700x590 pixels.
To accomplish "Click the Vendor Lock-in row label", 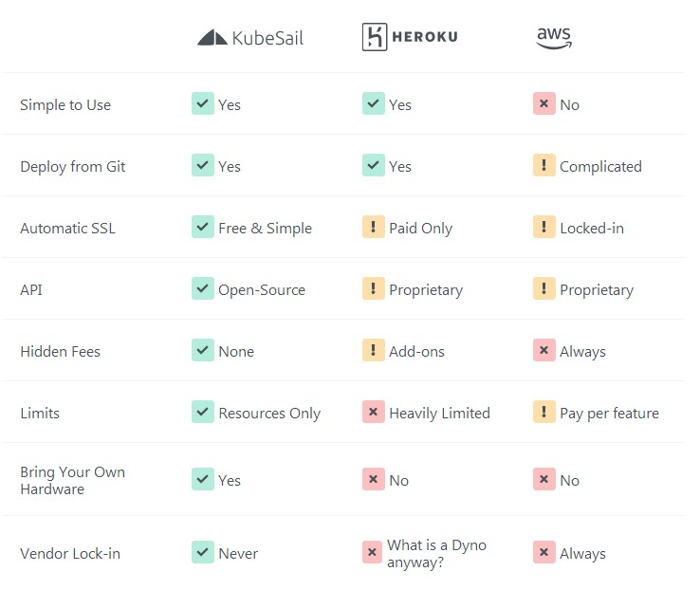I will click(70, 553).
